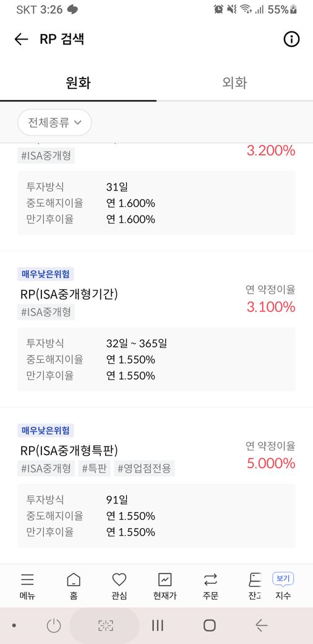
Task: Tap the back arrow beside RP 검색
Action: click(21, 40)
